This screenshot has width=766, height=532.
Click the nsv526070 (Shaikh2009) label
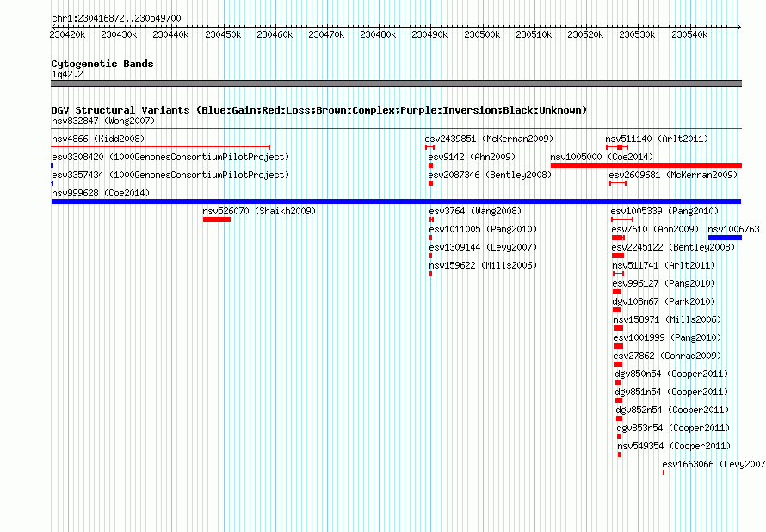coord(259,211)
